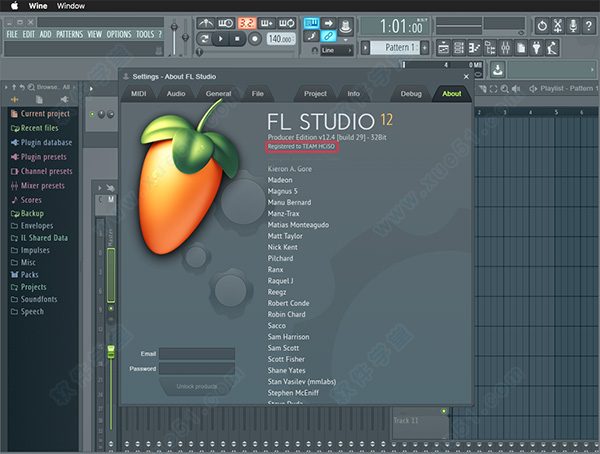Toggle loop recording button
The image size is (600, 454).
pyautogui.click(x=287, y=23)
